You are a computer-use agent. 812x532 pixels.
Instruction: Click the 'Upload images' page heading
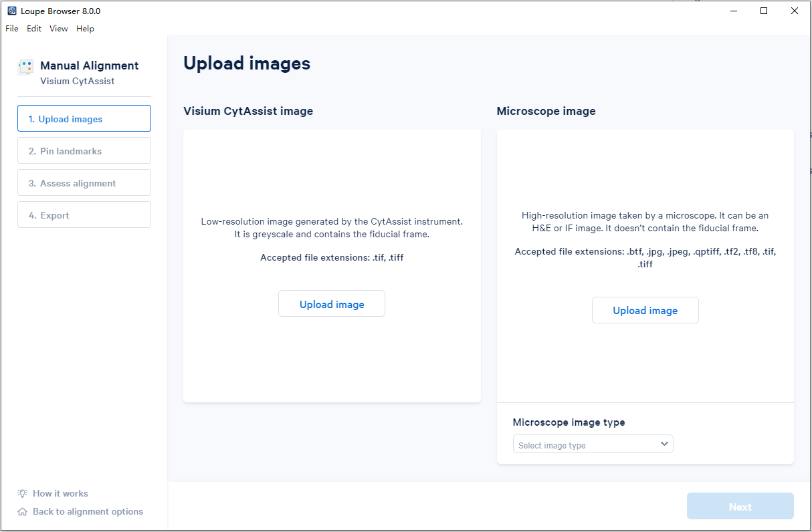tap(247, 63)
